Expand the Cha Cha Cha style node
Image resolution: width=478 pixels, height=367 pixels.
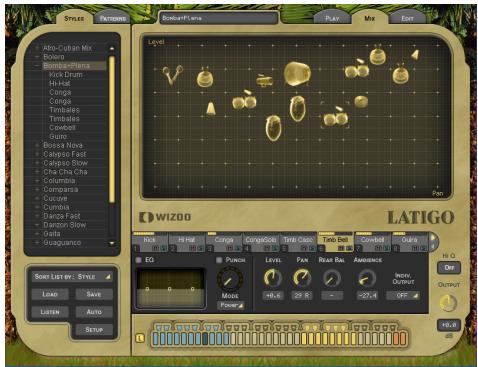37,172
